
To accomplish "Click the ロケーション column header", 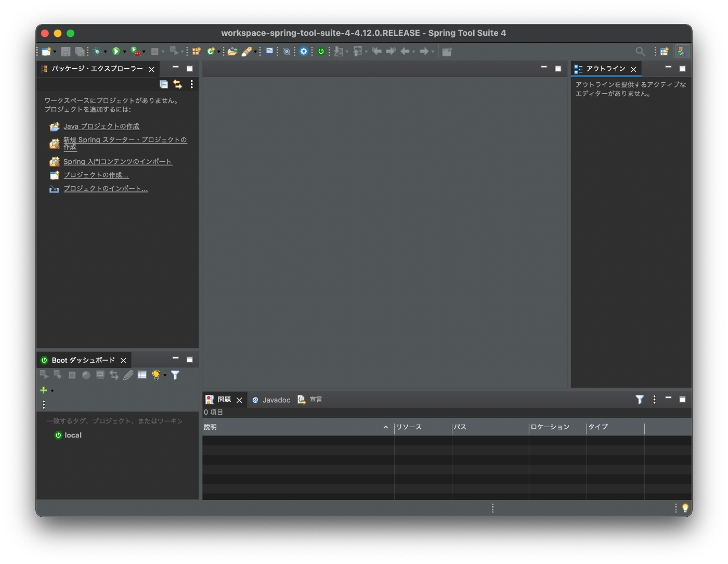I will [558, 427].
